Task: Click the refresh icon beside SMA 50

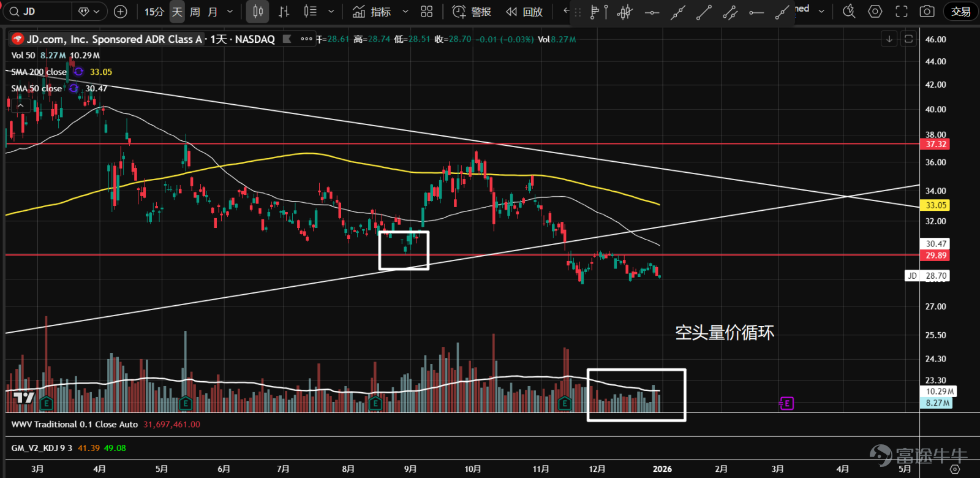Action: coord(73,88)
